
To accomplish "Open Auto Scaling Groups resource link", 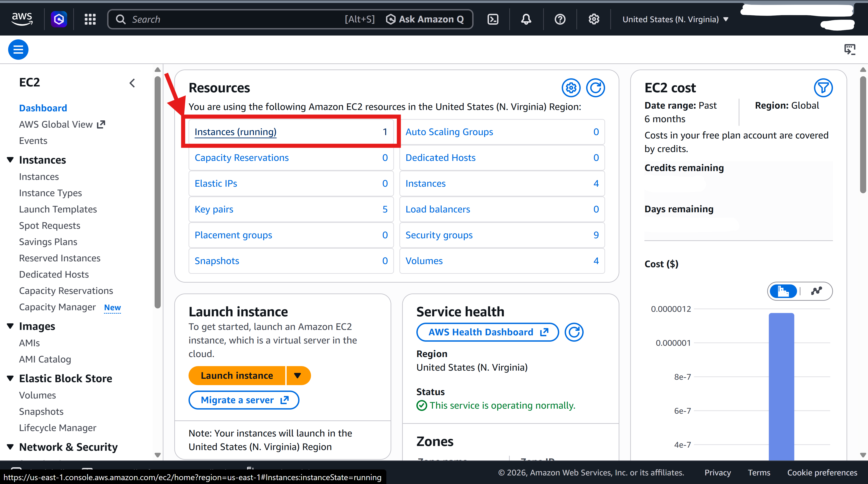I will point(449,132).
